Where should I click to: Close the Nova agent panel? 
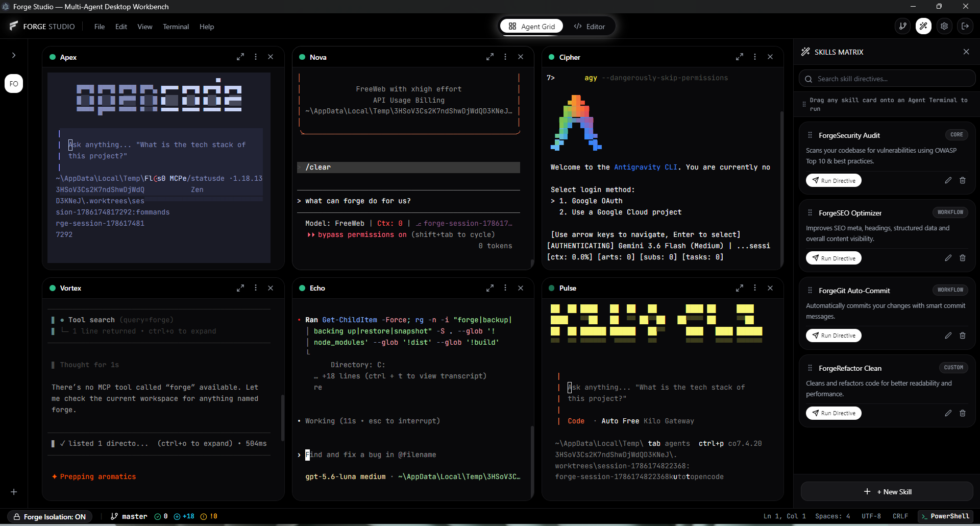click(x=521, y=57)
